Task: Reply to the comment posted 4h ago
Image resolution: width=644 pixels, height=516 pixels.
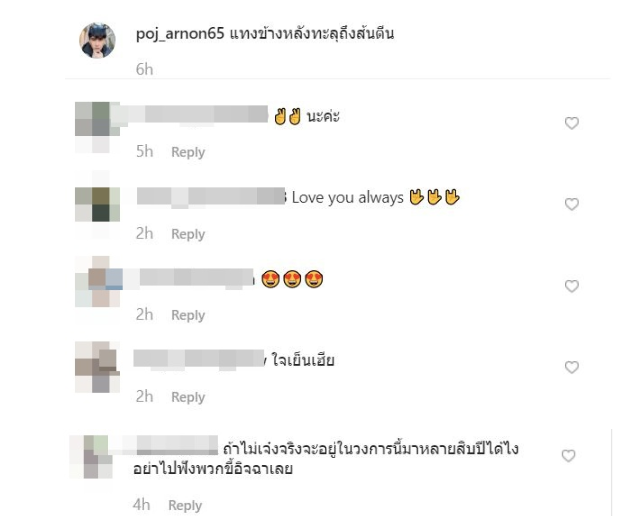Action: [x=185, y=505]
